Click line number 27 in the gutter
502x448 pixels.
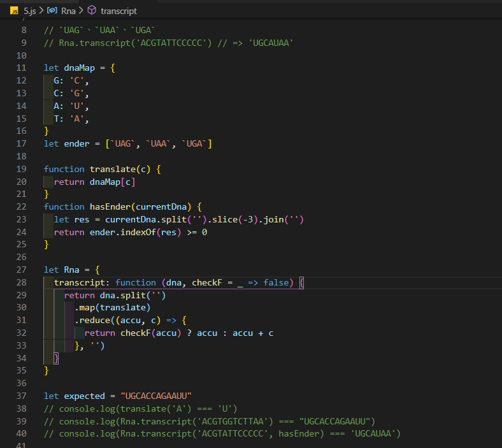(21, 270)
